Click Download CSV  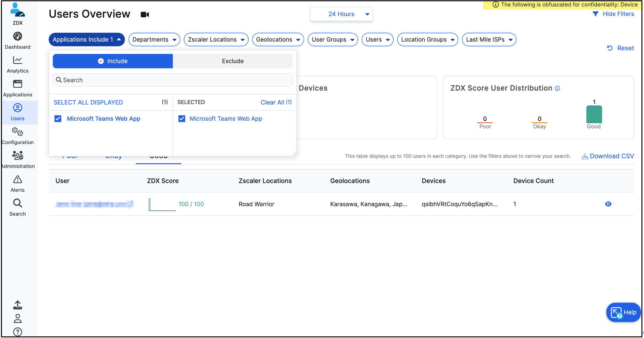point(612,156)
